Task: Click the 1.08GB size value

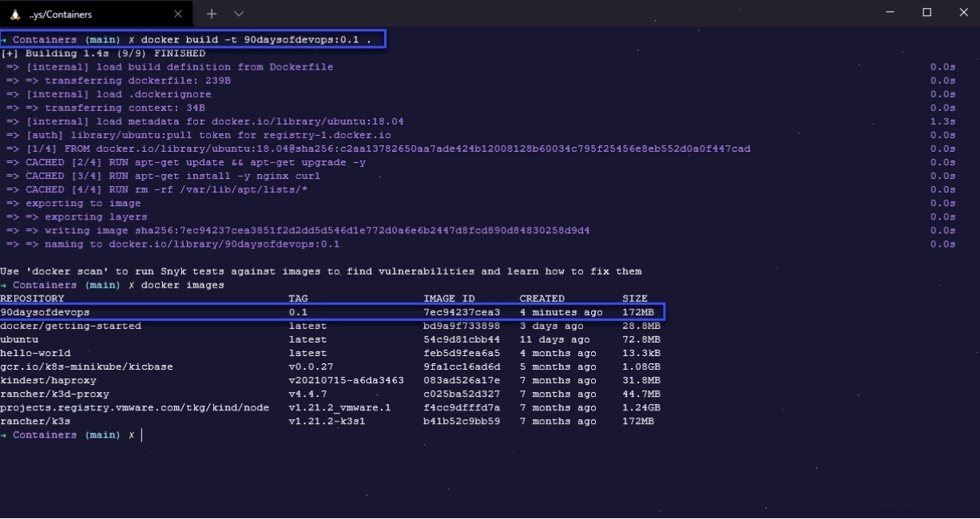Action: (641, 366)
